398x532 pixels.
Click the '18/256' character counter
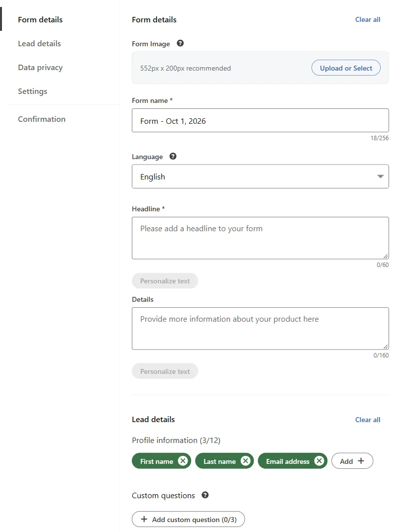pos(379,138)
